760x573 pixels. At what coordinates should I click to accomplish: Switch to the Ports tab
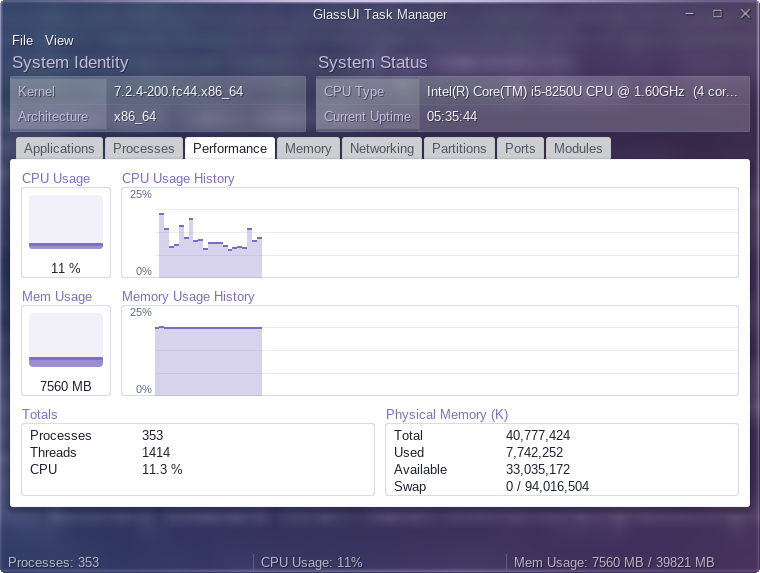click(520, 148)
